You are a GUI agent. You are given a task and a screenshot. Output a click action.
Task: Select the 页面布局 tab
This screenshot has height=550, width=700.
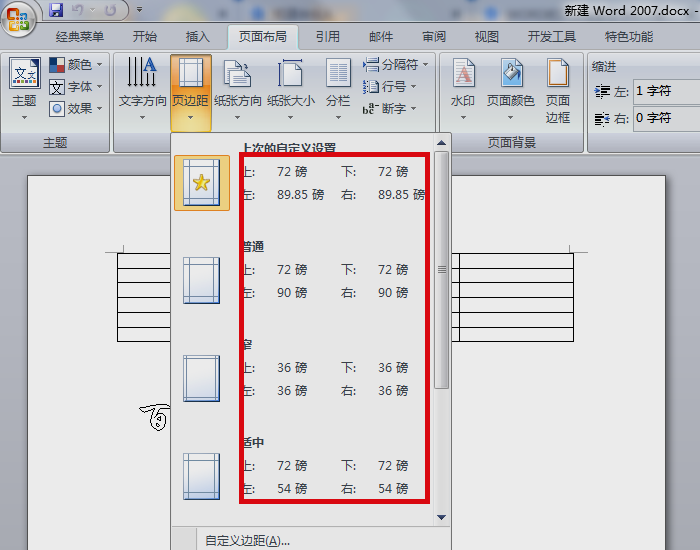click(263, 37)
